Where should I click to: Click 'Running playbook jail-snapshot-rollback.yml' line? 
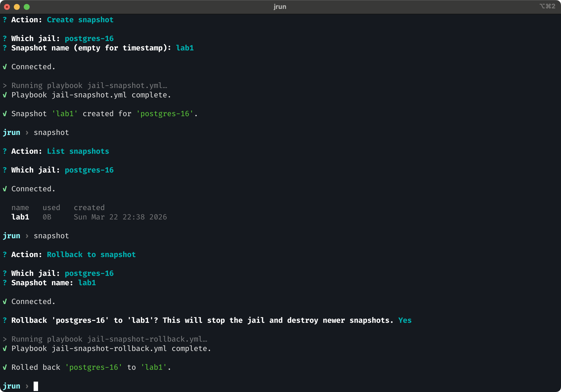coord(109,339)
